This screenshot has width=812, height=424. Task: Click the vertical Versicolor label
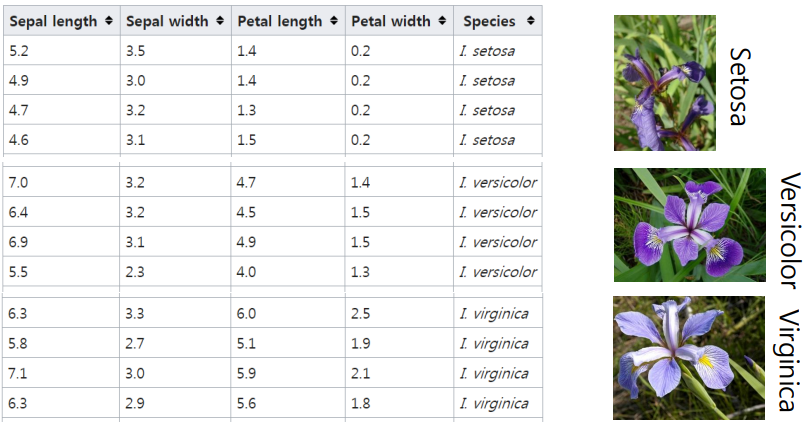790,231
